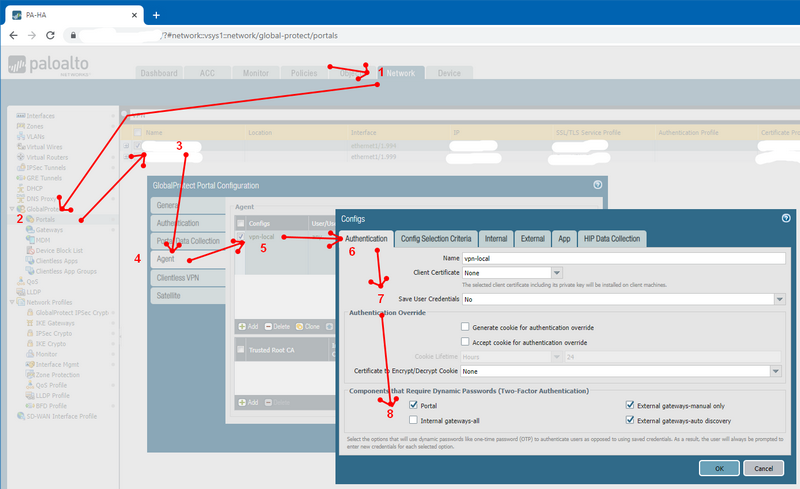Image resolution: width=800 pixels, height=489 pixels.
Task: Open the Dashboard top tab
Action: tap(159, 73)
